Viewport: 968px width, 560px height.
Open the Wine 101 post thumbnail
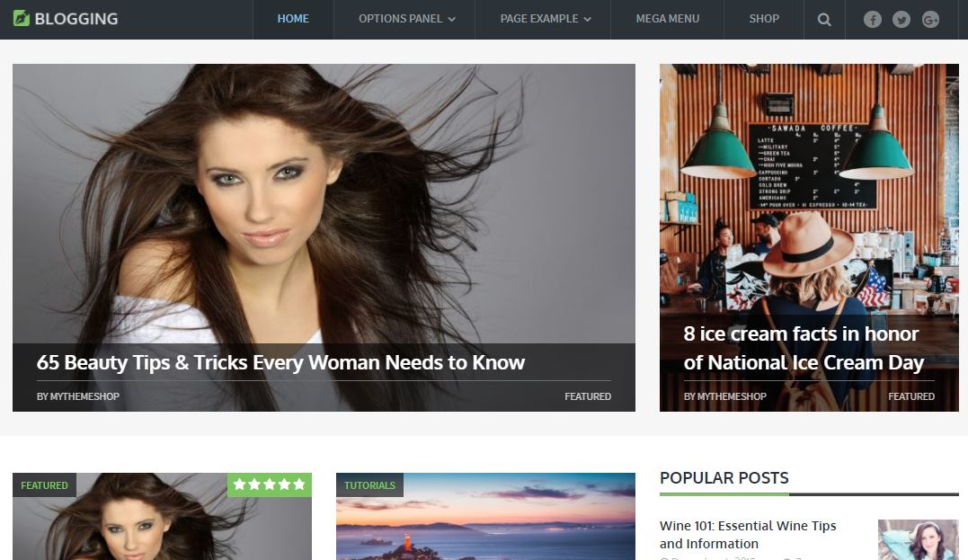tap(918, 539)
